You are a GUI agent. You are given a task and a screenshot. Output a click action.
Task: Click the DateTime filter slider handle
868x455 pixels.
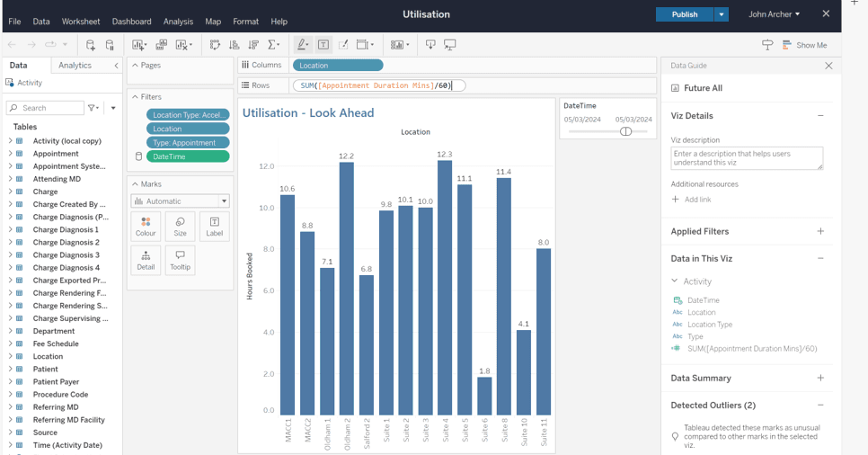625,131
